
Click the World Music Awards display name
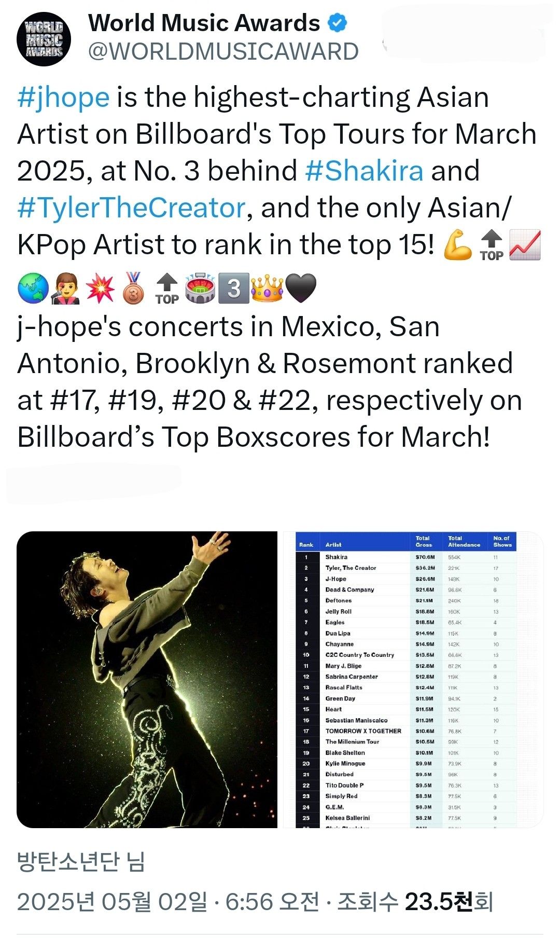coord(204,23)
